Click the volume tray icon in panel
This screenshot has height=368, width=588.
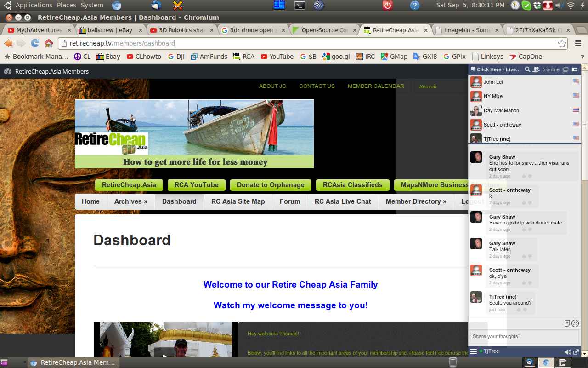[559, 6]
